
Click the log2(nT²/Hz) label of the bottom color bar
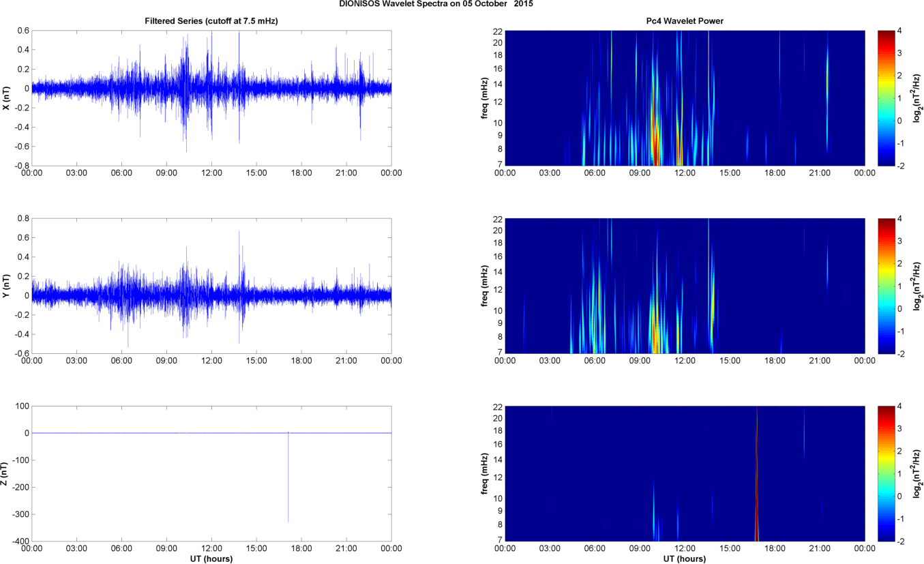click(x=918, y=473)
